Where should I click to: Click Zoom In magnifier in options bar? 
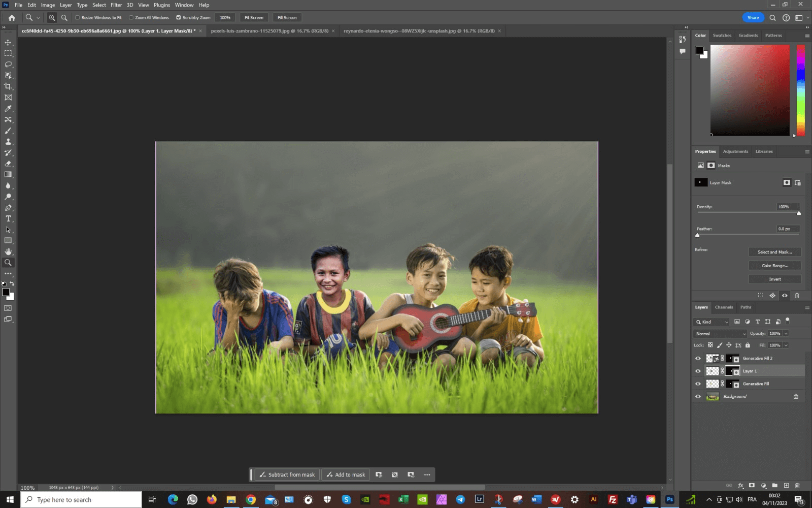coord(52,18)
